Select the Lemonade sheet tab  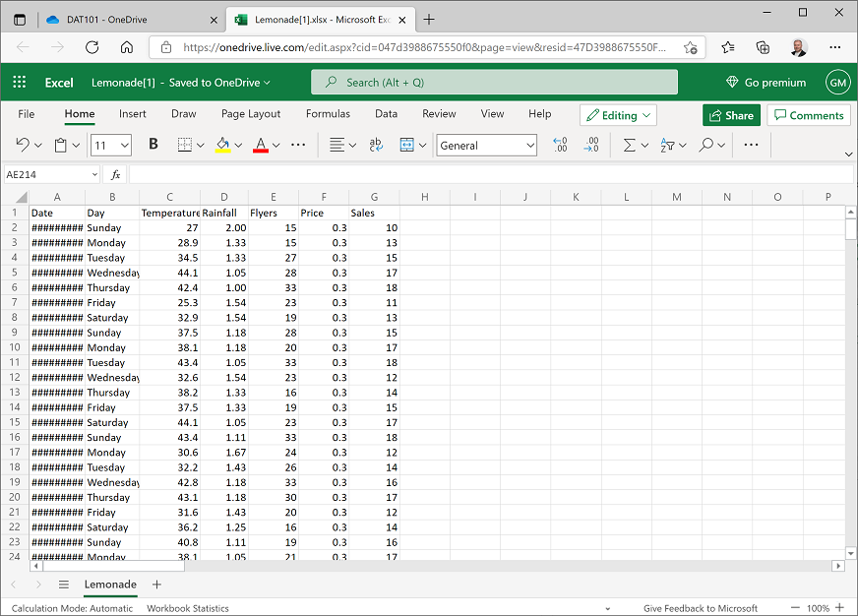click(110, 585)
